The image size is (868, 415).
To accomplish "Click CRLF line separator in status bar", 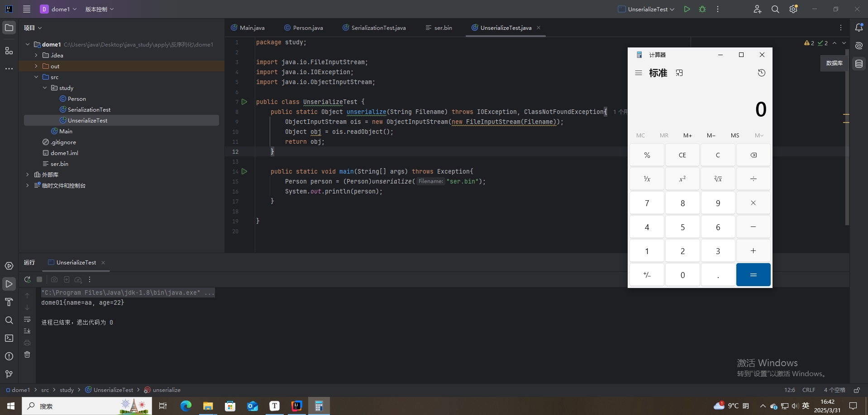I will (x=809, y=390).
